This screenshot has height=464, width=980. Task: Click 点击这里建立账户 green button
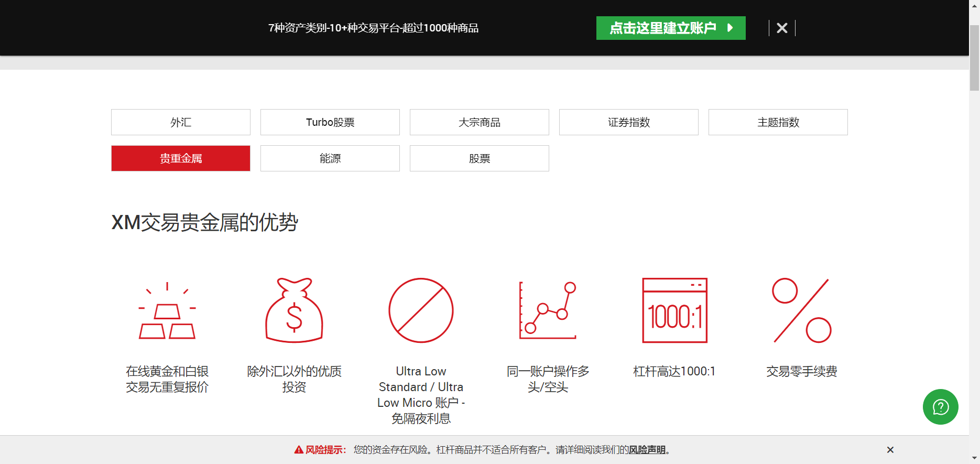click(671, 28)
